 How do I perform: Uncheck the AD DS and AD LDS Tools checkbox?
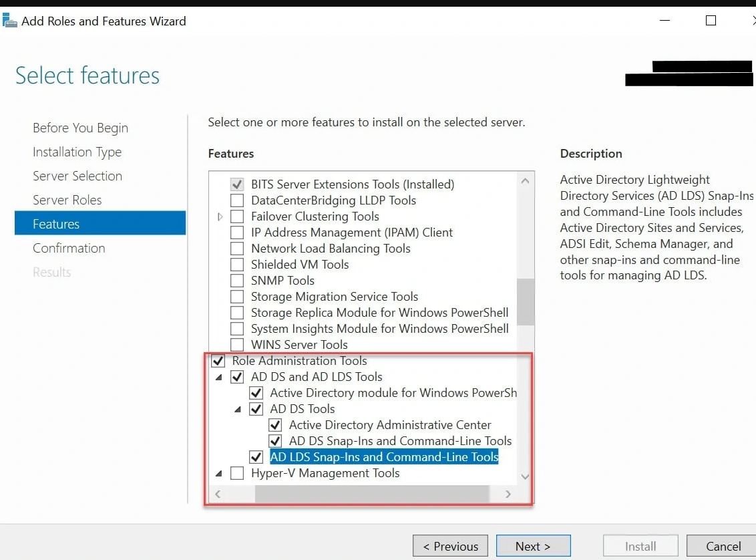[236, 377]
